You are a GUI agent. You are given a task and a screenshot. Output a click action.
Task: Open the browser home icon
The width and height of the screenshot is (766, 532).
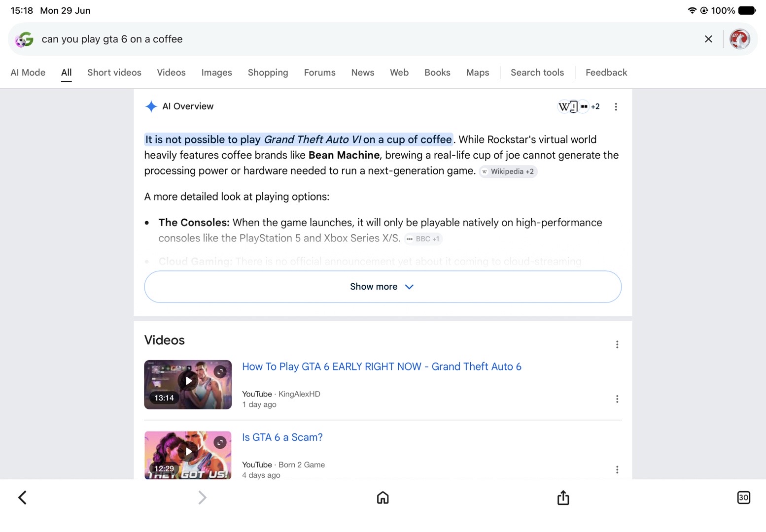point(383,498)
